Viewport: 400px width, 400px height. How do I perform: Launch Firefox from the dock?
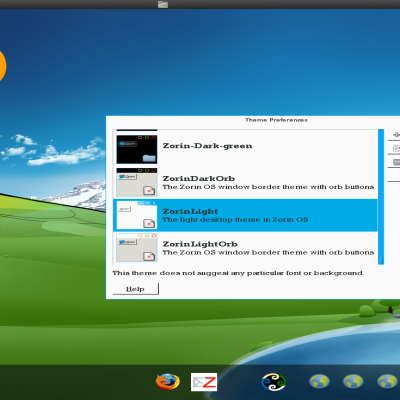click(x=168, y=382)
